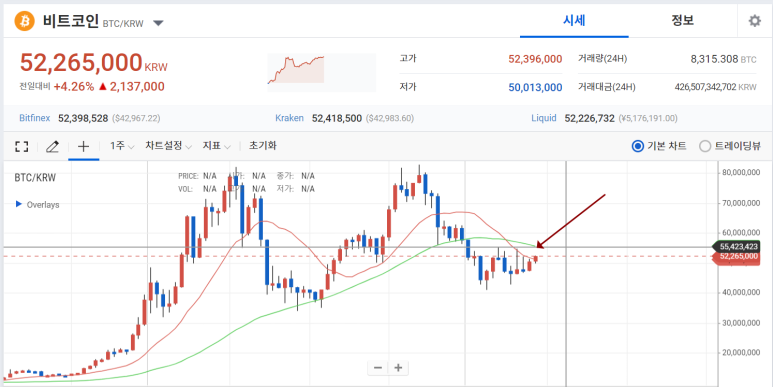Switch to the 시세 tab
Screen dimensions: 773x387
click(574, 21)
